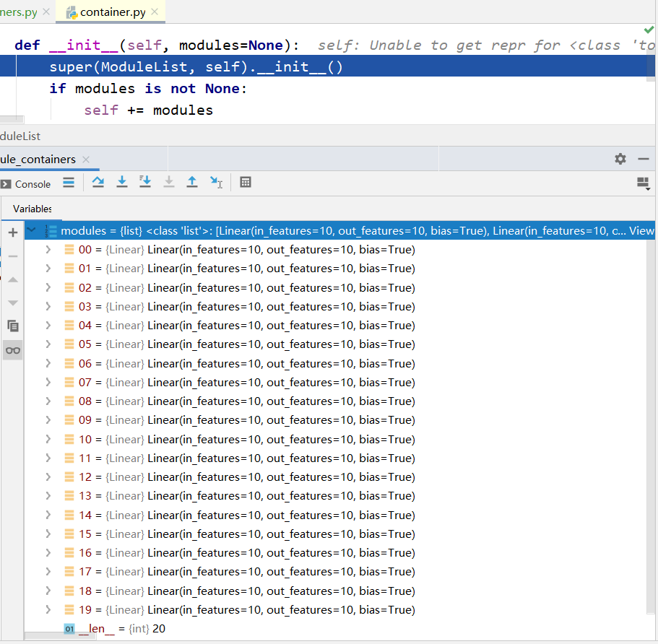The image size is (658, 644).
Task: Click the View link on modules
Action: 641,231
